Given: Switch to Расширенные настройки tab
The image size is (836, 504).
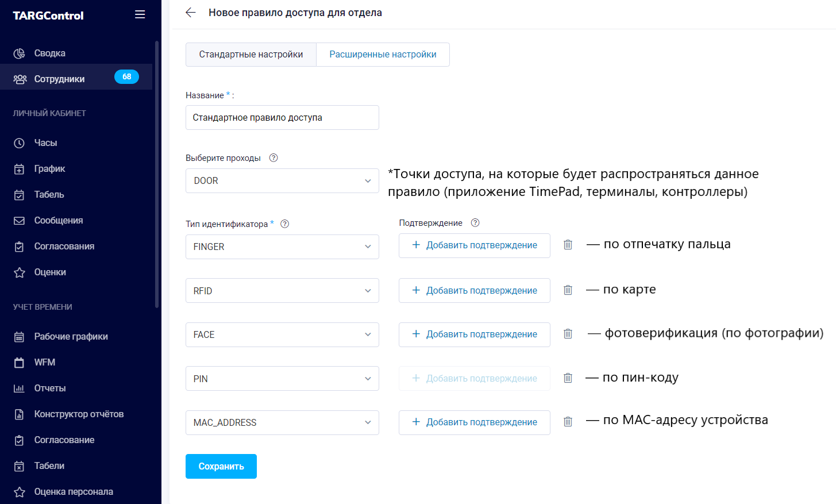Looking at the screenshot, I should point(383,55).
